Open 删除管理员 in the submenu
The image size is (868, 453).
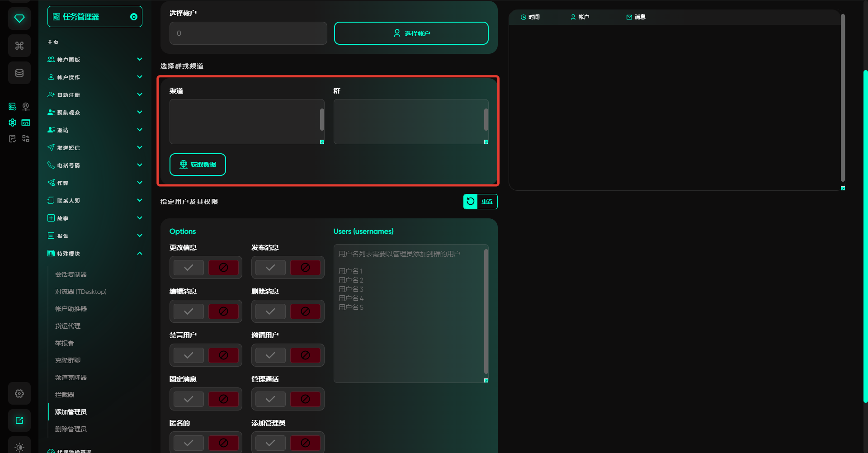pyautogui.click(x=71, y=429)
